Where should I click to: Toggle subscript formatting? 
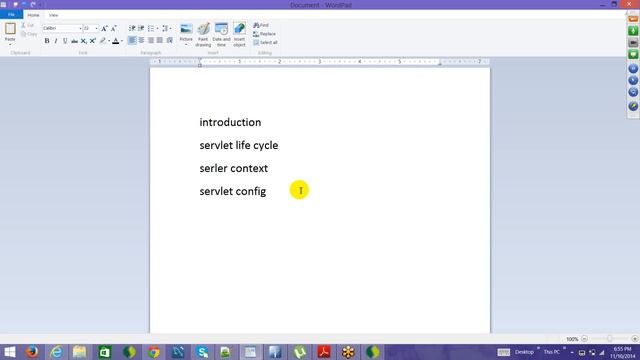pos(83,41)
